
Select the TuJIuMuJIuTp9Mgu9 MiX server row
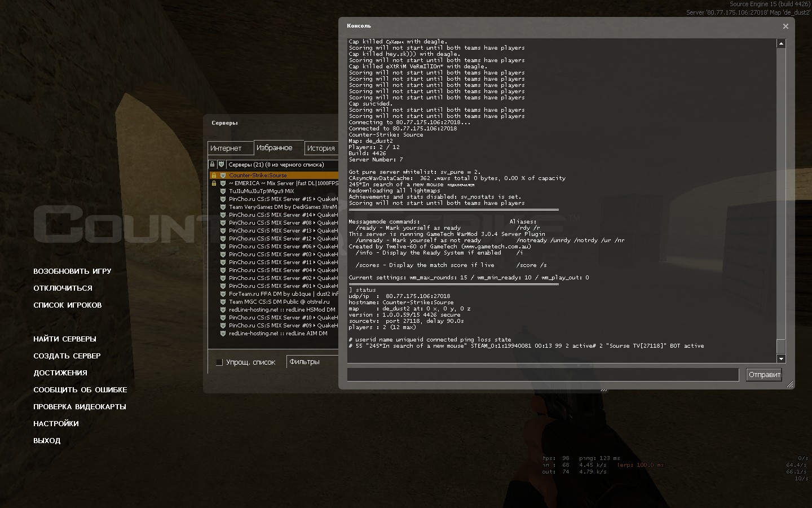pos(273,191)
